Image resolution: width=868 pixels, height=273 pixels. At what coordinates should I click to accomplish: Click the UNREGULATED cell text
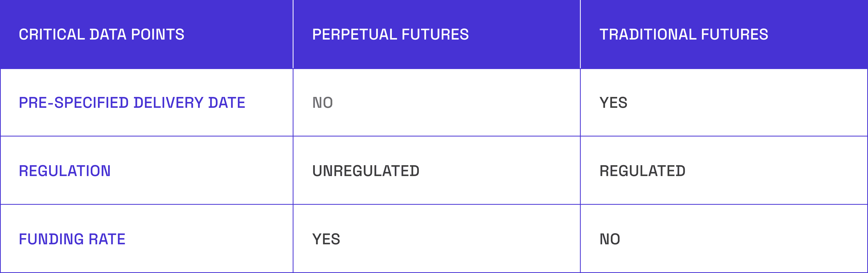coord(366,171)
